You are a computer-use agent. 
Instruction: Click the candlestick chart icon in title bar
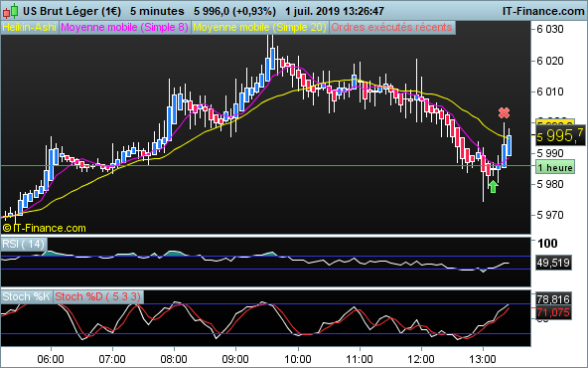(10, 11)
